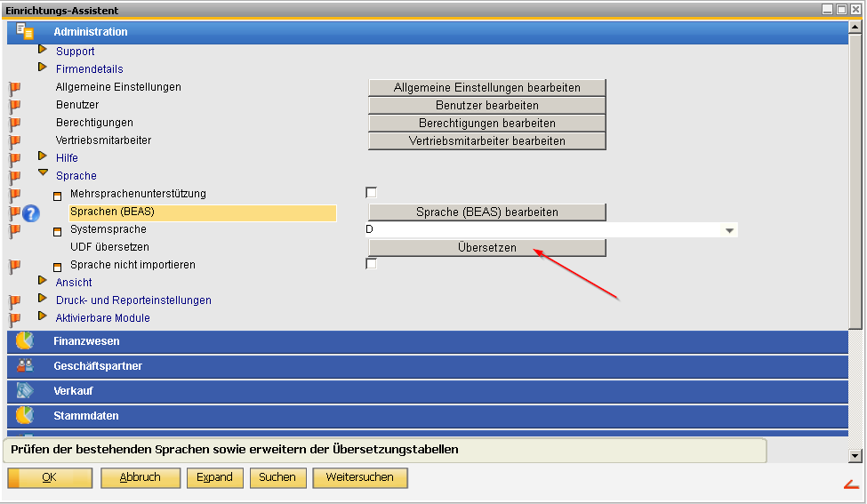The image size is (867, 504).
Task: Confirm with the OK button
Action: click(50, 477)
